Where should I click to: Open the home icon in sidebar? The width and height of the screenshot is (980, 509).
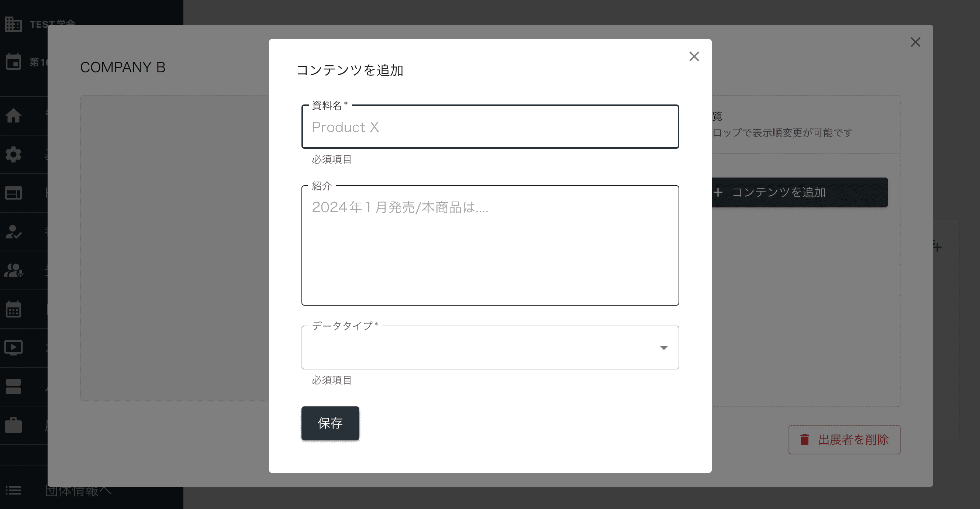[13, 116]
